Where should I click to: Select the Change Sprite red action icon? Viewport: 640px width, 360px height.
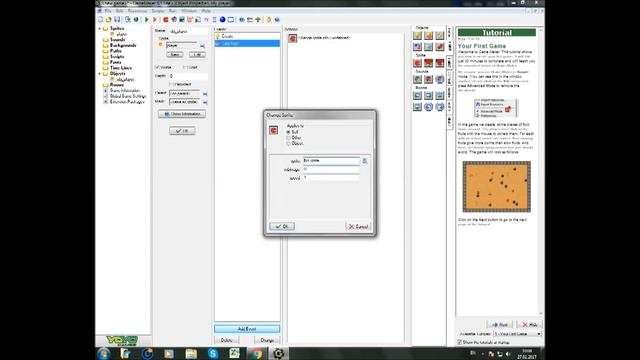pyautogui.click(x=417, y=63)
